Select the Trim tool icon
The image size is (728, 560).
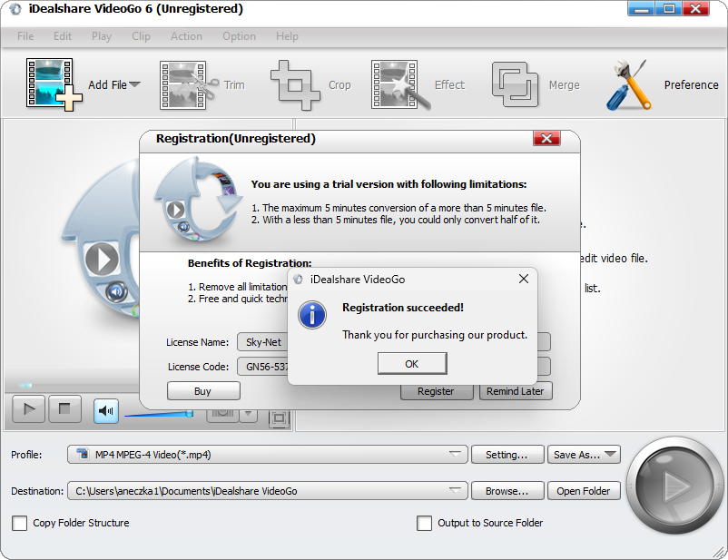coord(189,85)
